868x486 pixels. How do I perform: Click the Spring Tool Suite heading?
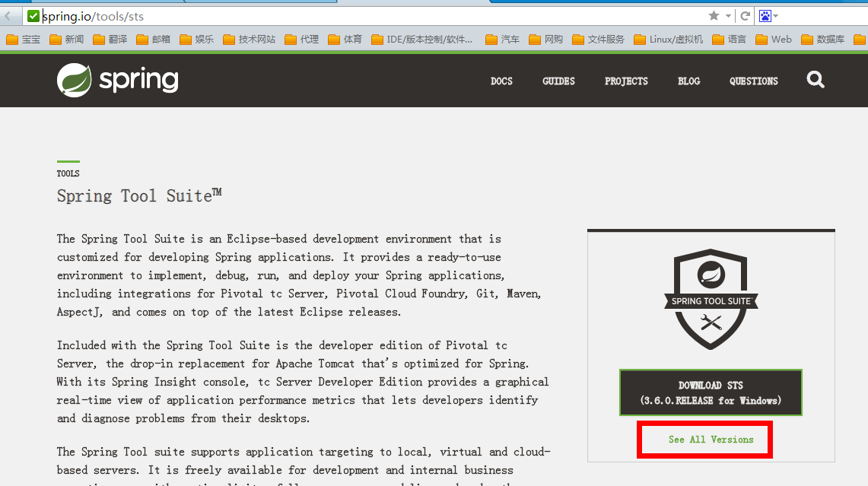point(139,196)
